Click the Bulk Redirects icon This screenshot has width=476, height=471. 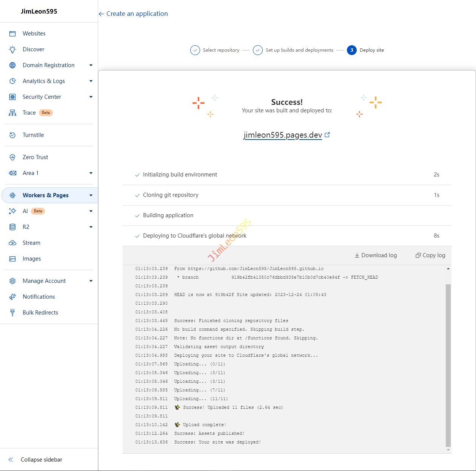coord(12,313)
